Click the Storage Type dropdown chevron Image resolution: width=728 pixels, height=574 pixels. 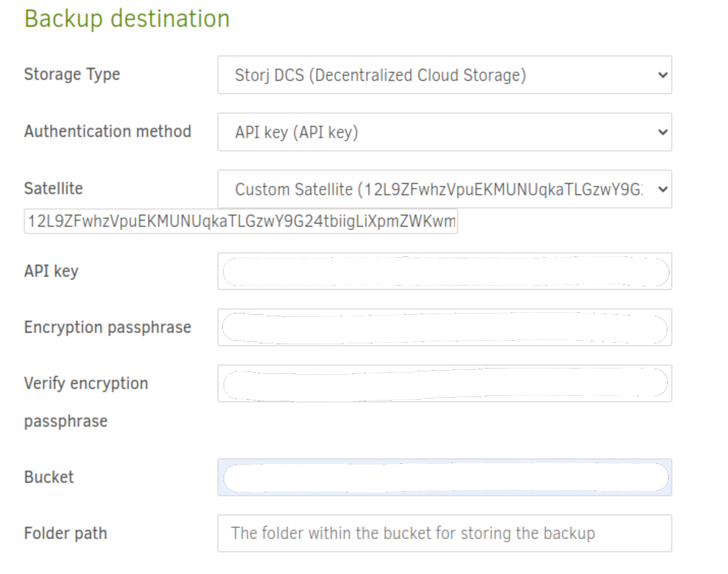tap(661, 75)
